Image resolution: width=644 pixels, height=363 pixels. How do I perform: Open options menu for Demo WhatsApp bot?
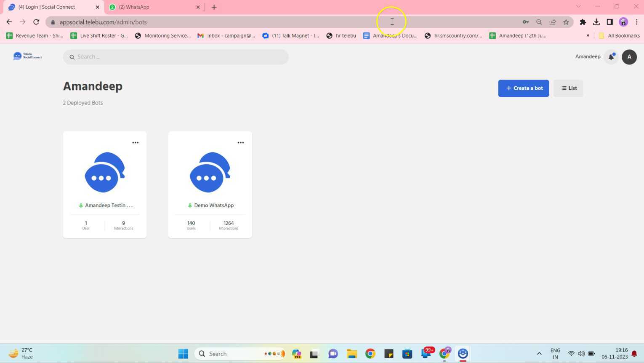240,143
